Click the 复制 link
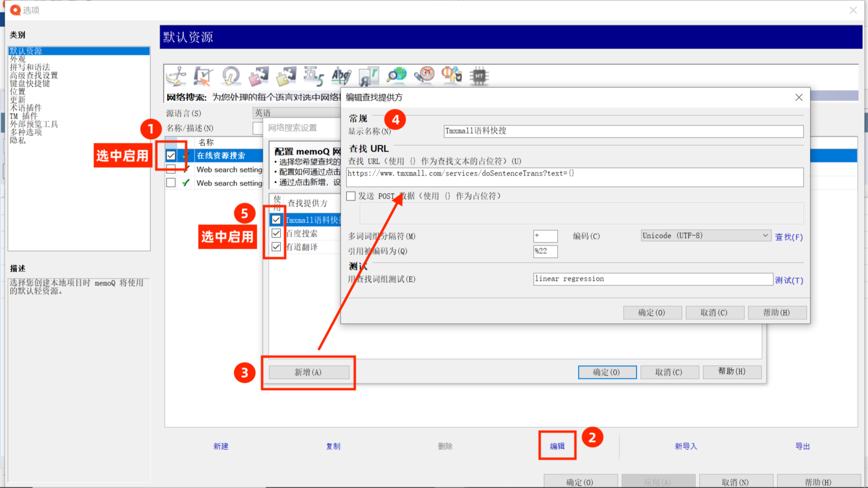This screenshot has width=868, height=488. click(x=334, y=446)
